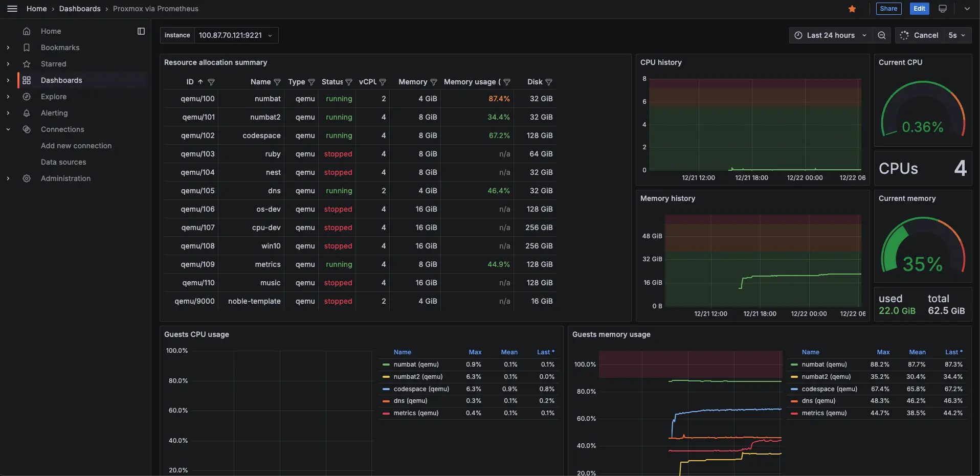Click the Disk column filter icon
980x476 pixels.
(x=549, y=82)
